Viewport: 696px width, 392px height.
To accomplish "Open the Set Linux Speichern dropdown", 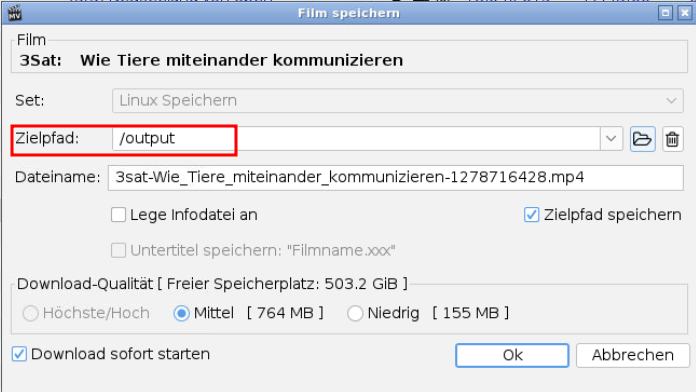I will pos(398,100).
